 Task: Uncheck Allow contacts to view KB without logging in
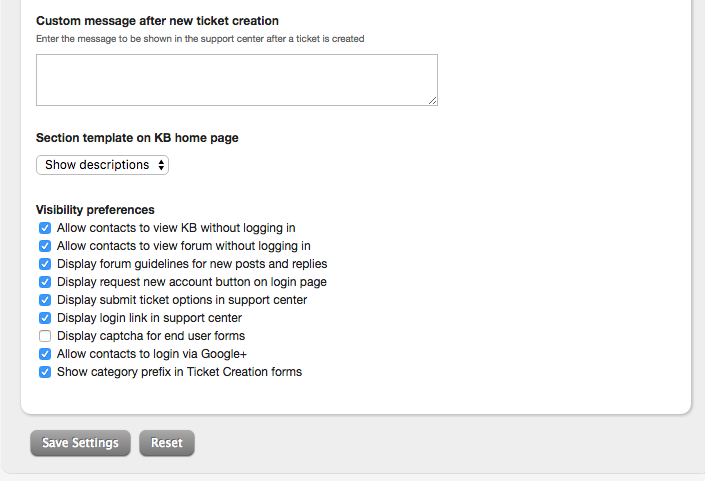click(x=45, y=228)
